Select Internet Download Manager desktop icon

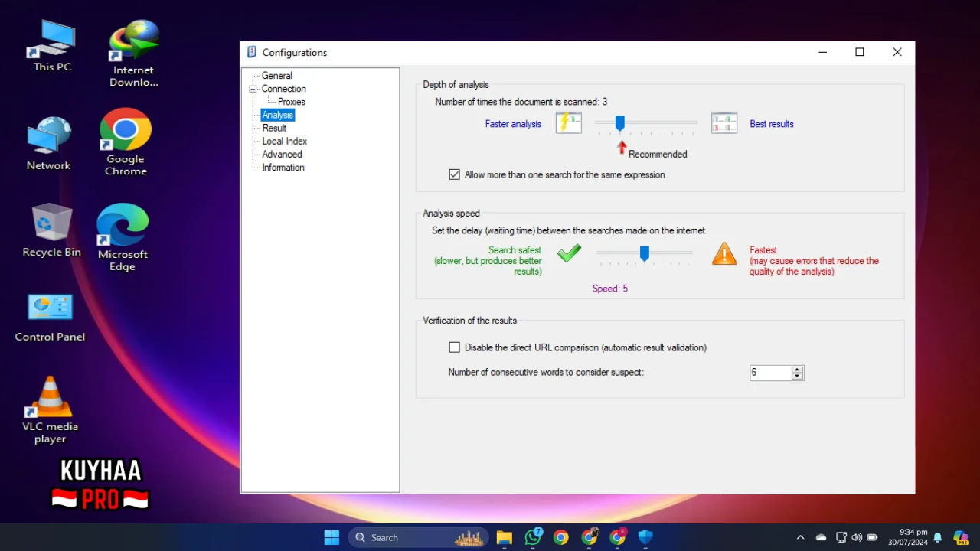tap(134, 54)
